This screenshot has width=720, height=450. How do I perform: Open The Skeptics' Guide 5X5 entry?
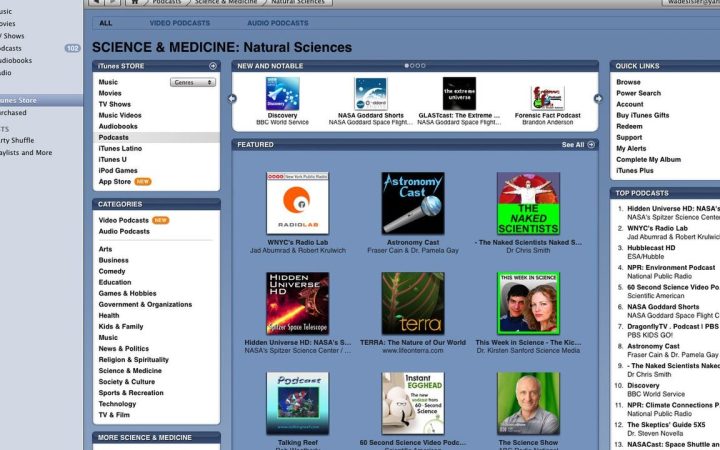tap(666, 425)
